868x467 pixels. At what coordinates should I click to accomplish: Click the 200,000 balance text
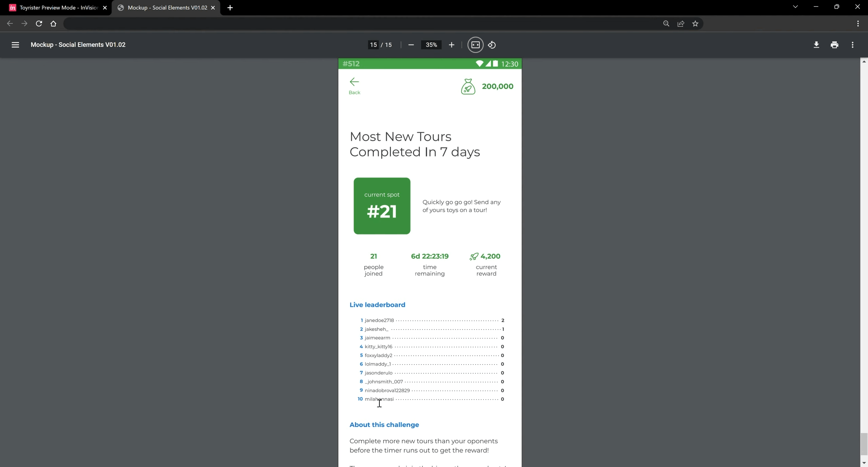point(497,86)
